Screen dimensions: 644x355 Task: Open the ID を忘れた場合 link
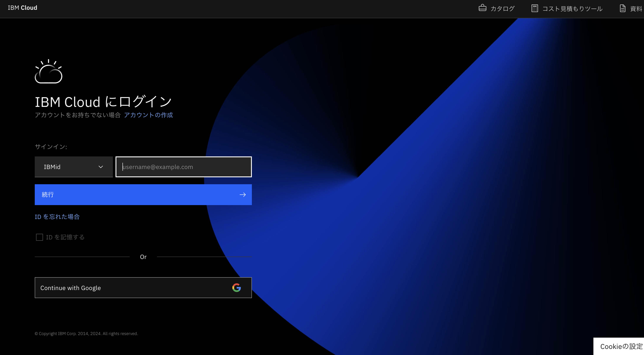[57, 217]
